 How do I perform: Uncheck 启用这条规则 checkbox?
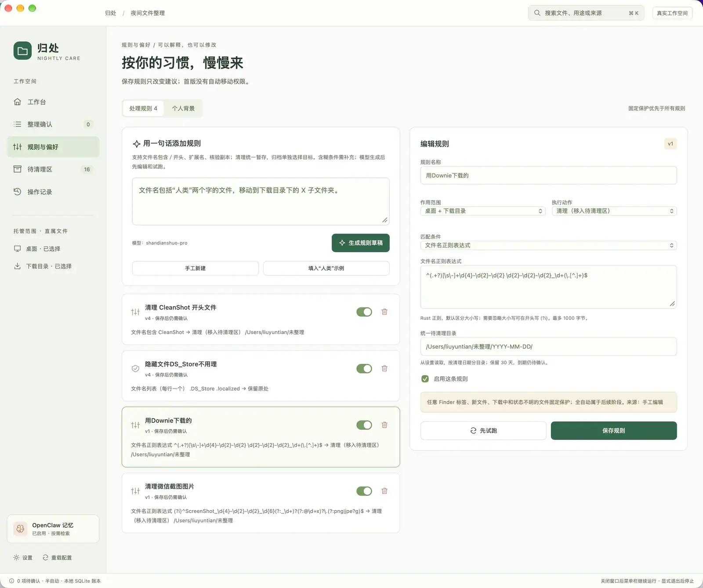425,379
